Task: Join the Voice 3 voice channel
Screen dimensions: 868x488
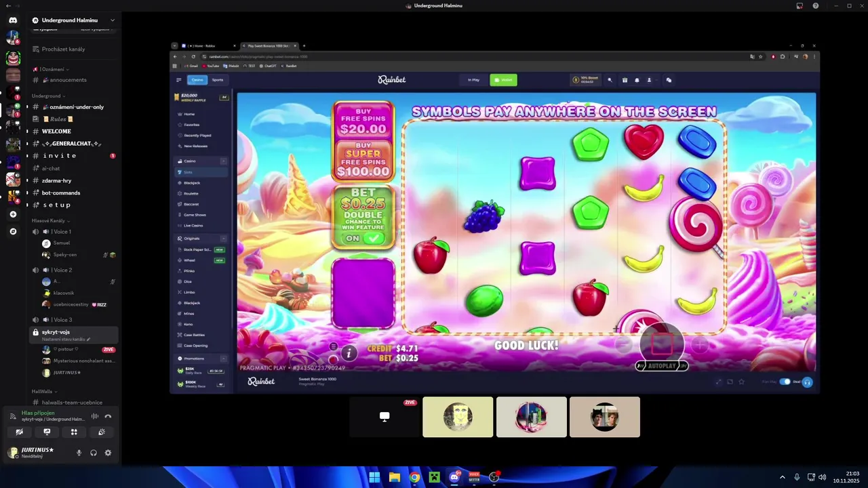Action: 73,320
